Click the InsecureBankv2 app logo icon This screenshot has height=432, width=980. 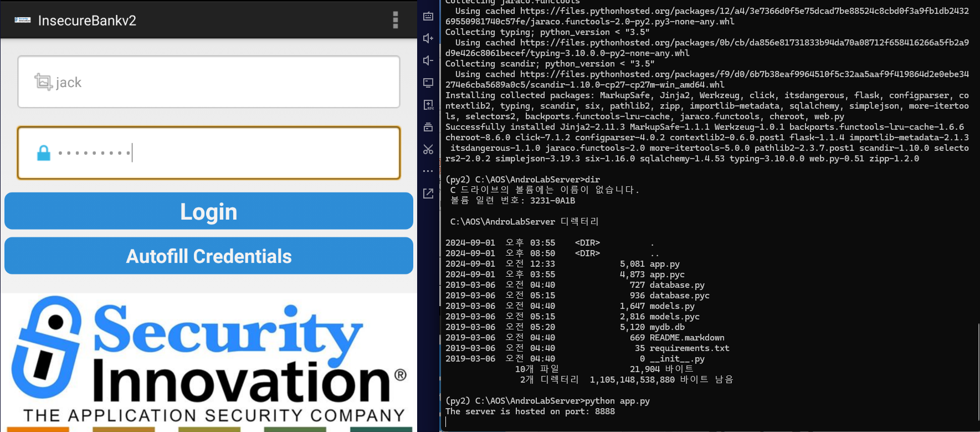point(23,20)
